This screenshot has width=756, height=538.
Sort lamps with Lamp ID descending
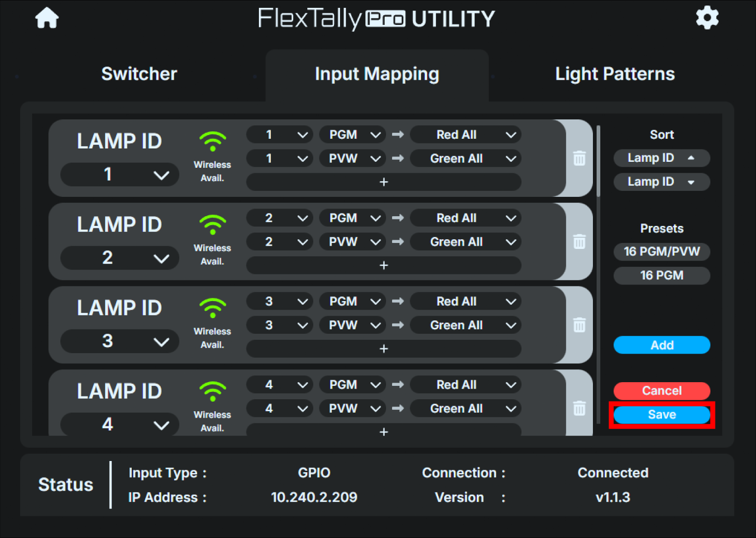[662, 182]
